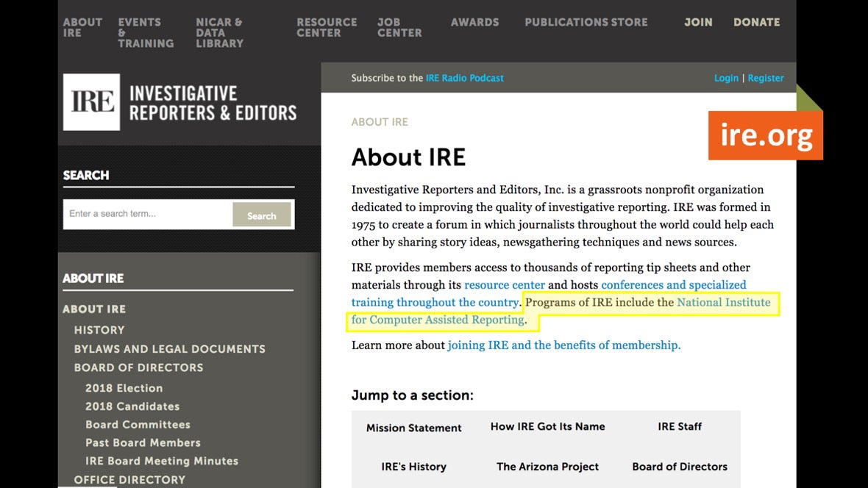Open History in the sidebar
This screenshot has height=488, width=868.
[99, 330]
